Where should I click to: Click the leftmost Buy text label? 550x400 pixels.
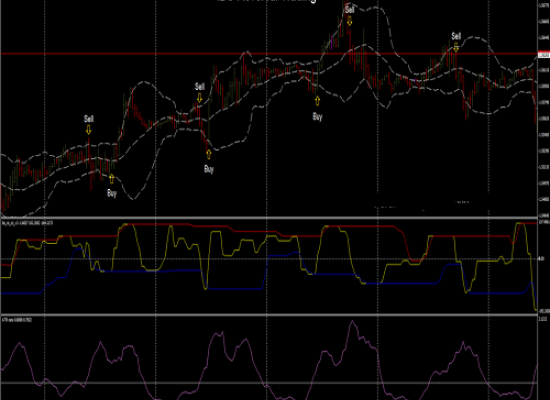coord(112,193)
